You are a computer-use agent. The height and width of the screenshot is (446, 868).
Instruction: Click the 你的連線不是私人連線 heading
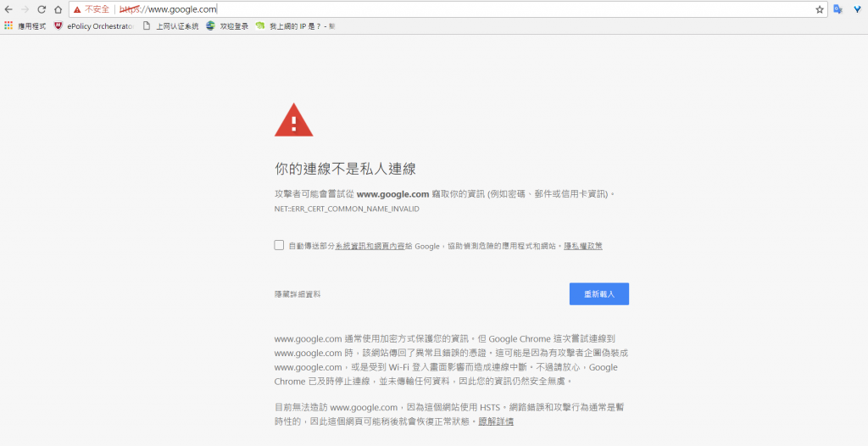[345, 169]
